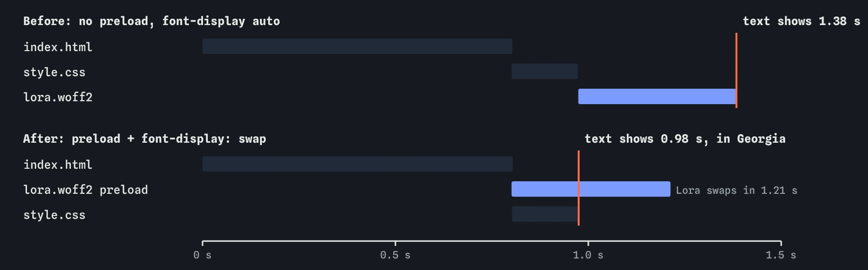Click the 1.0 s axis tick label

click(588, 255)
